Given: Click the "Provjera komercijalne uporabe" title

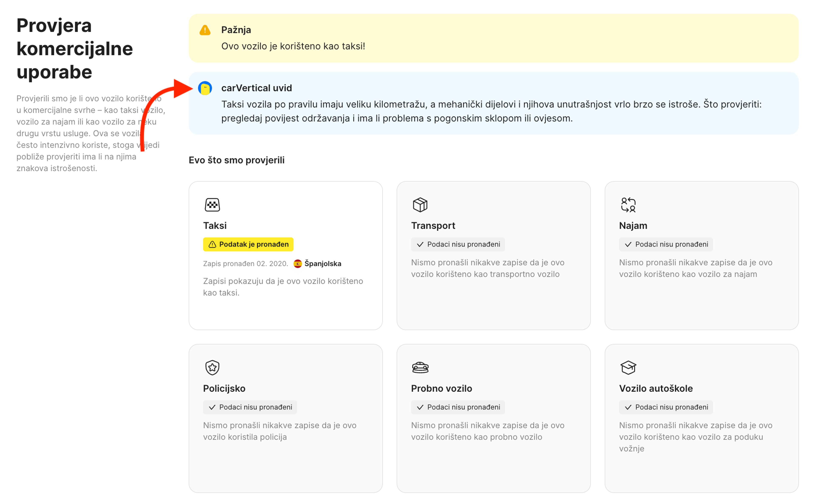Looking at the screenshot, I should click(x=75, y=49).
